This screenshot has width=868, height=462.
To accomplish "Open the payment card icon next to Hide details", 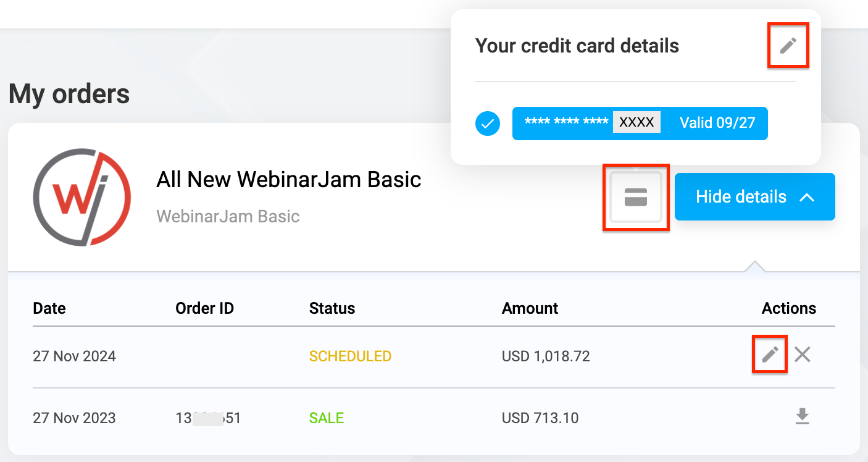I will 636,196.
